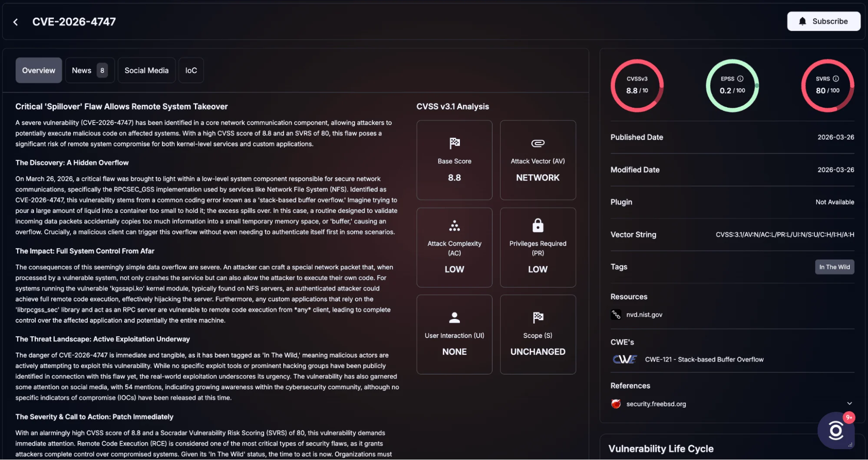Click the EPSS 0.2 score gauge
868x460 pixels.
point(733,86)
